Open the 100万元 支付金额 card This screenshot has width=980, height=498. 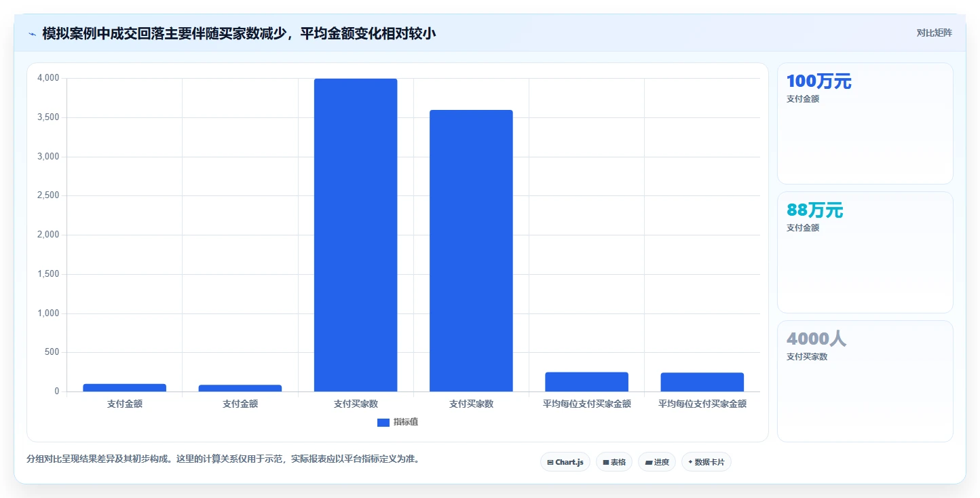[x=865, y=123]
